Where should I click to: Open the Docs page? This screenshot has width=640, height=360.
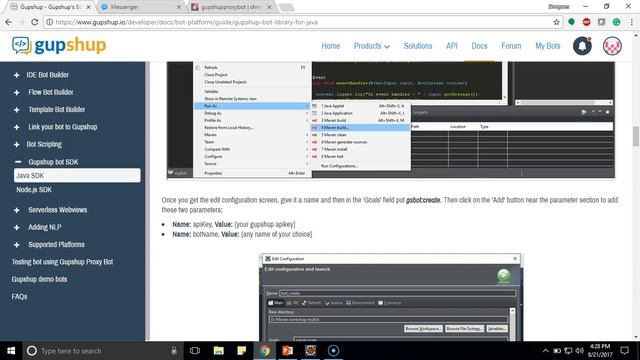479,46
